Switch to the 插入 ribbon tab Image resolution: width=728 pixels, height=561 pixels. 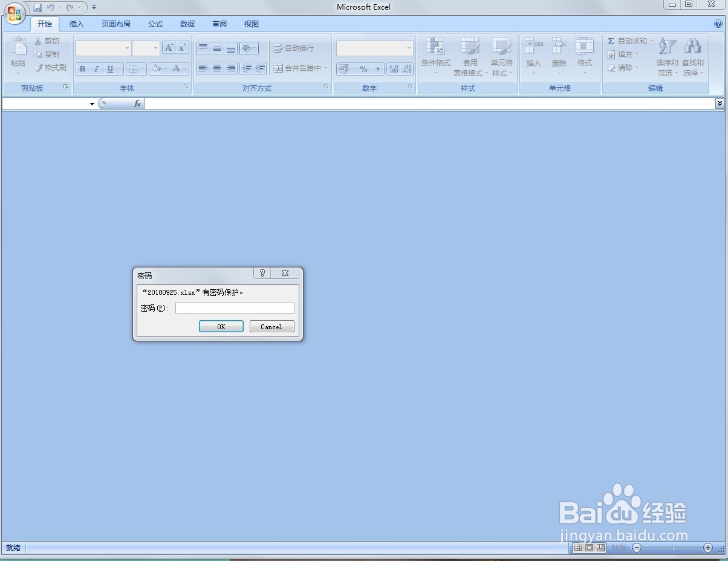point(77,24)
